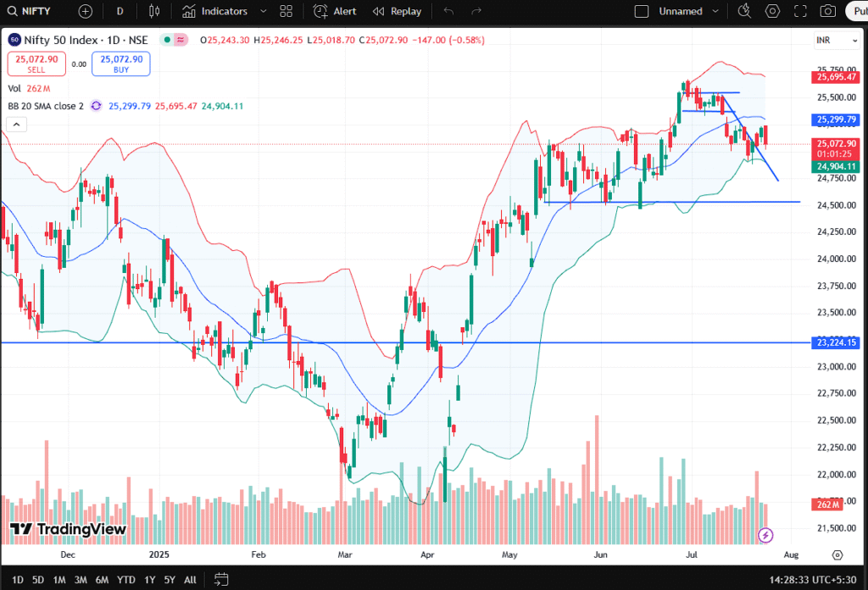868x590 pixels.
Task: Switch to the 5D date range
Action: click(x=37, y=580)
